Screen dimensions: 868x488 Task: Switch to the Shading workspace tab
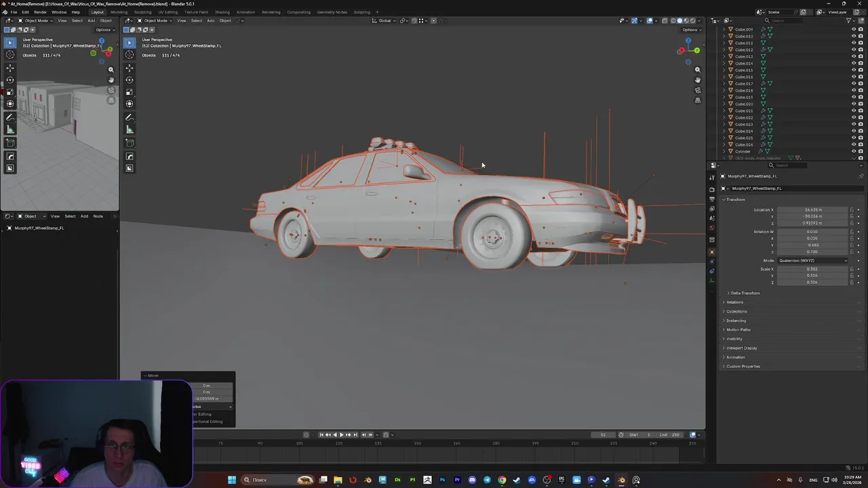222,12
